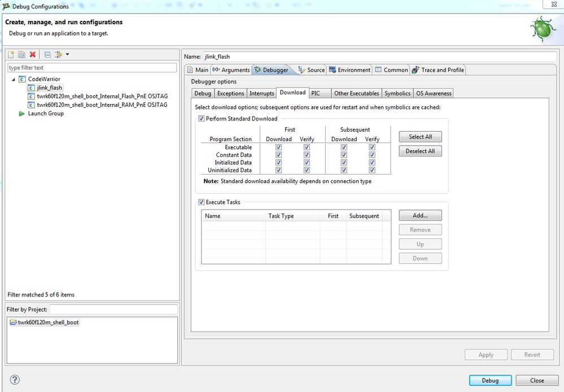Click the Debug button at dialog bottom

click(490, 381)
